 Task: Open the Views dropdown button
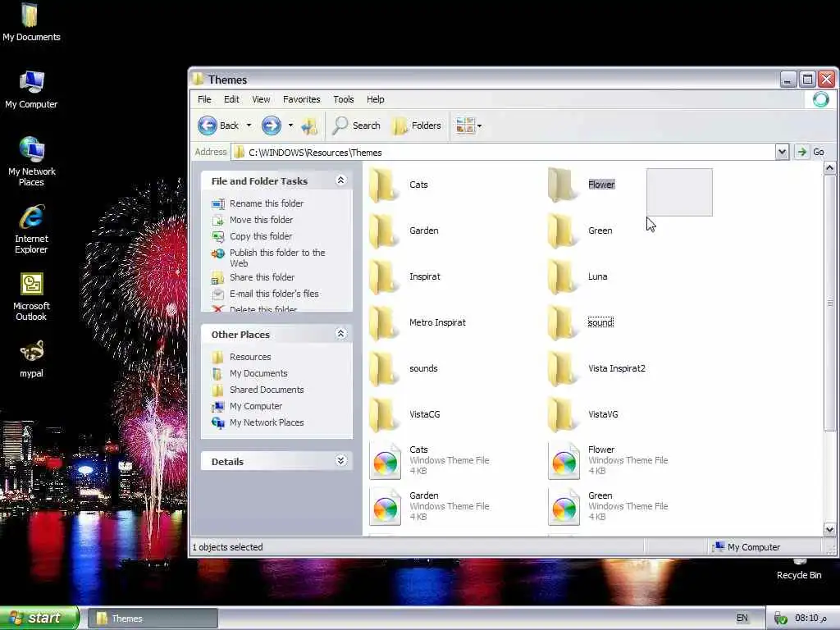468,126
